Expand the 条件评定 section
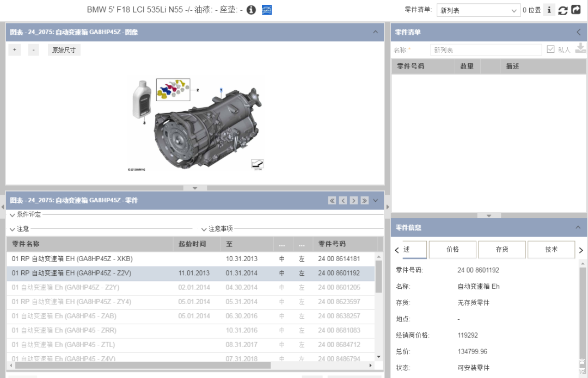The image size is (588, 378). pyautogui.click(x=13, y=215)
